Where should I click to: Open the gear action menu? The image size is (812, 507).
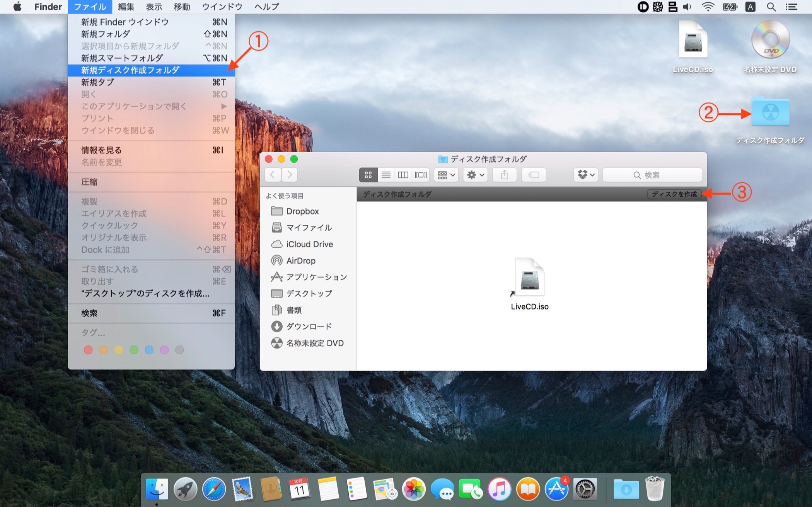click(475, 175)
